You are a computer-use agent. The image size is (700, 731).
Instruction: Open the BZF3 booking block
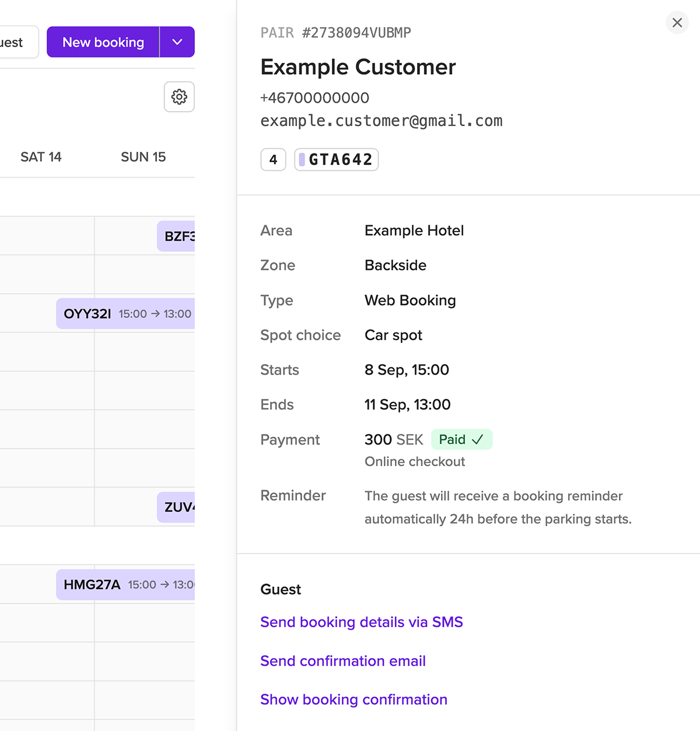[176, 236]
